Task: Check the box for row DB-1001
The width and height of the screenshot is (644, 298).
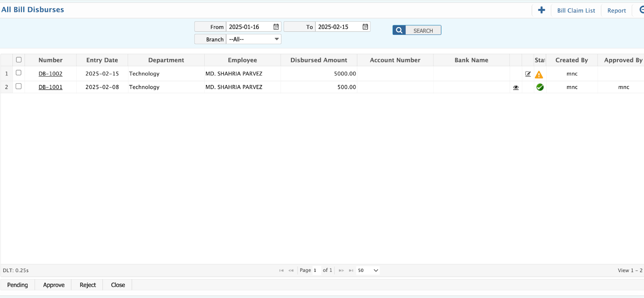Action: [x=19, y=86]
